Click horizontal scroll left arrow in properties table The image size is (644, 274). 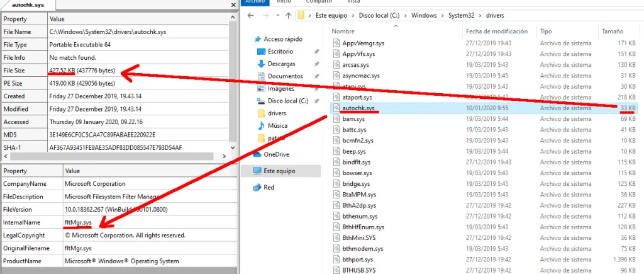point(5,156)
